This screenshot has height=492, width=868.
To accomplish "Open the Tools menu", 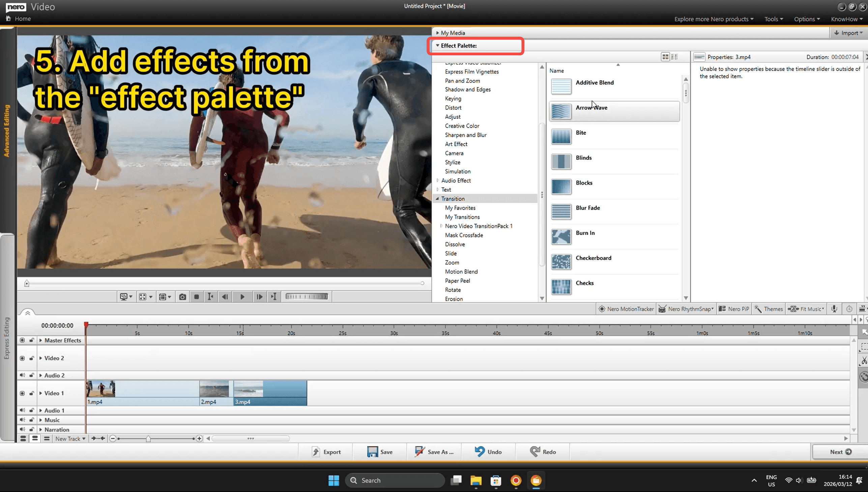I will pos(773,19).
